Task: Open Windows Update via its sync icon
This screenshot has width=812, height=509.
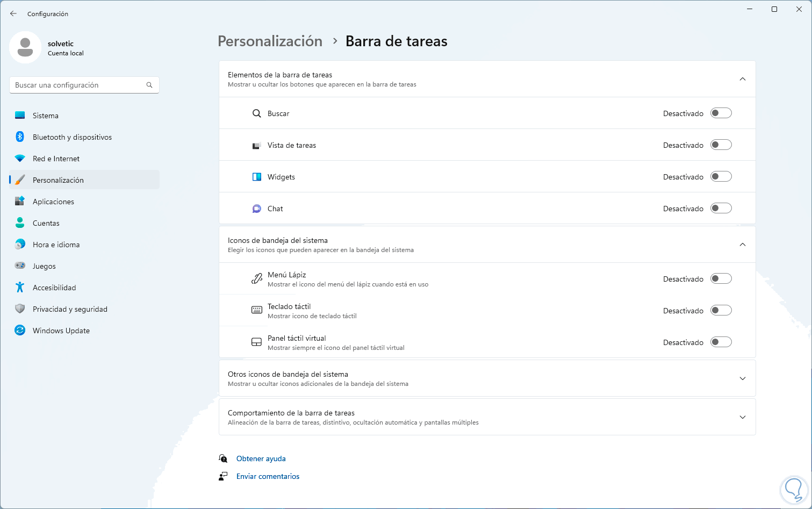Action: 20,331
